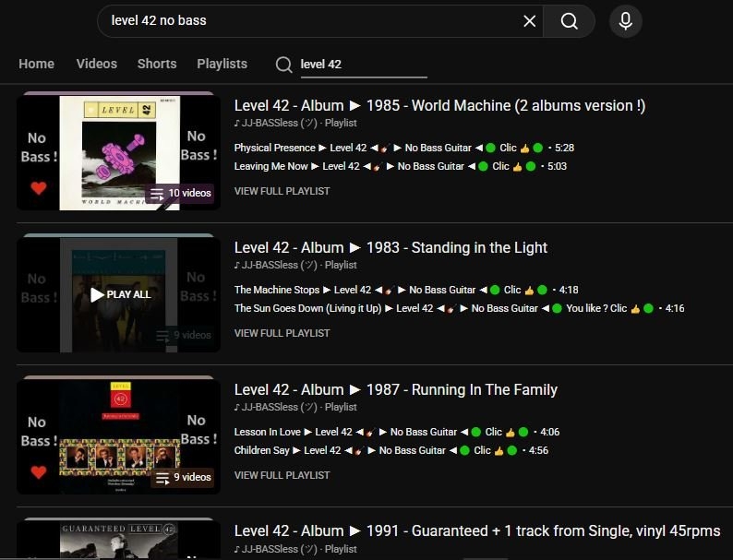The image size is (733, 560).
Task: Open JJ-BASSless channel under Running In The Family
Action: [279, 407]
